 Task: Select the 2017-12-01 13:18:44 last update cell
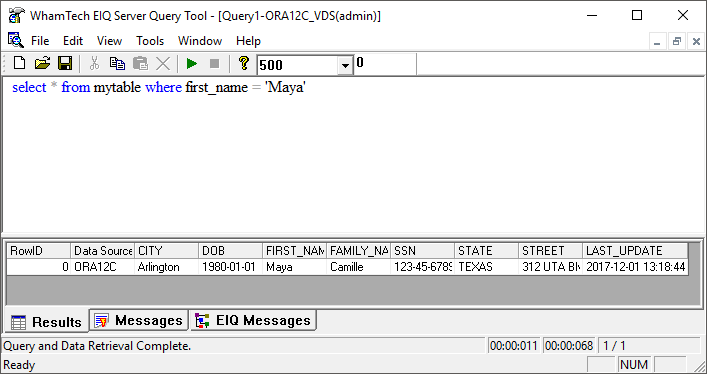[x=635, y=267]
